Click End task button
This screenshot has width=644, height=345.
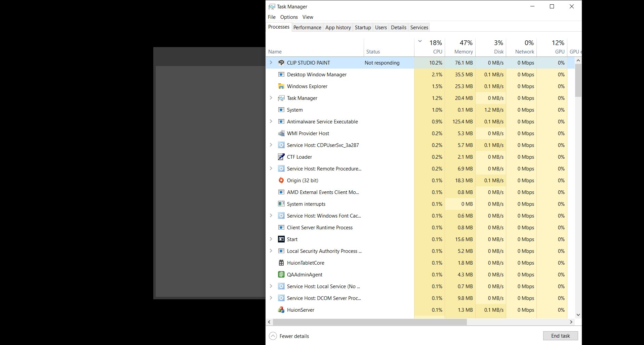tap(560, 336)
